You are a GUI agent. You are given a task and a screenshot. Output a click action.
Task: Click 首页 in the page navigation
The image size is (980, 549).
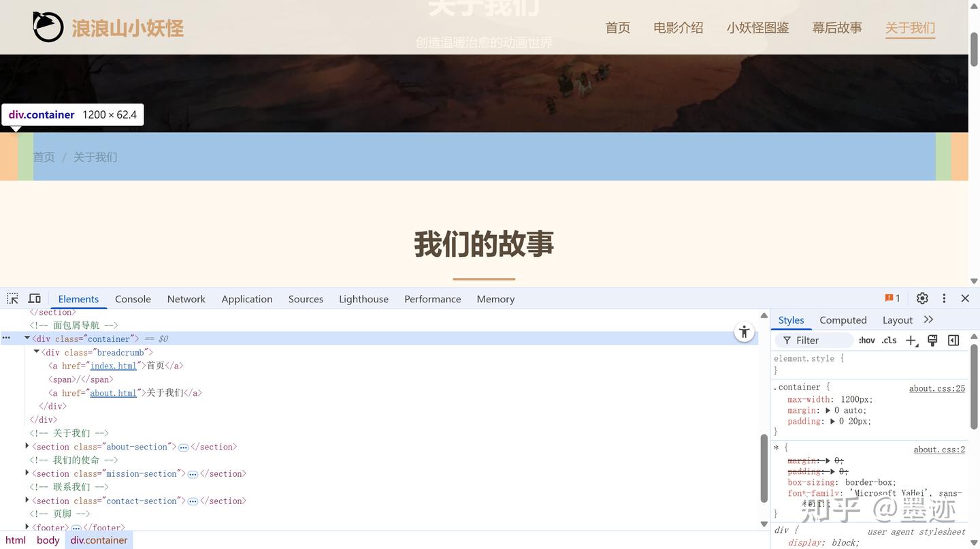pos(618,28)
